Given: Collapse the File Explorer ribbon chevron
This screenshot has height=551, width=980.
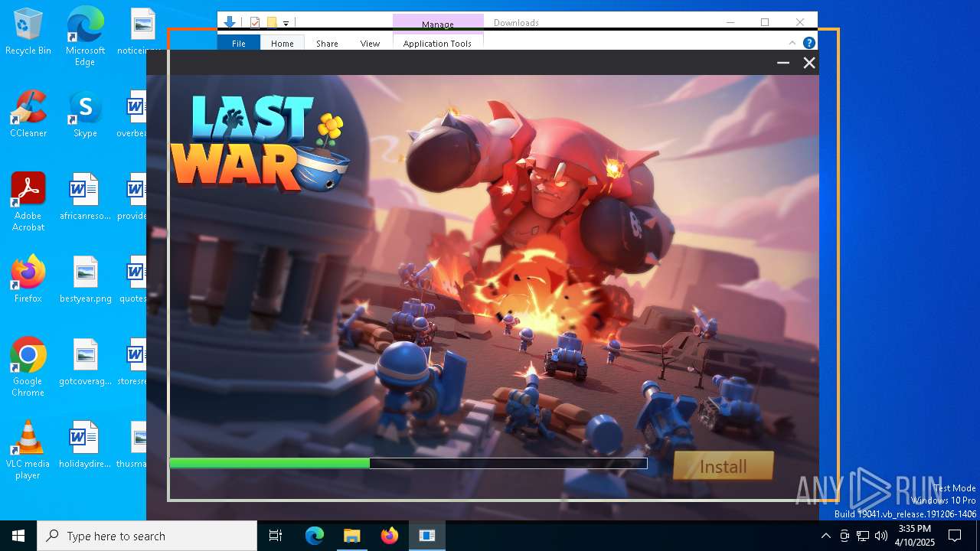Looking at the screenshot, I should pos(792,43).
